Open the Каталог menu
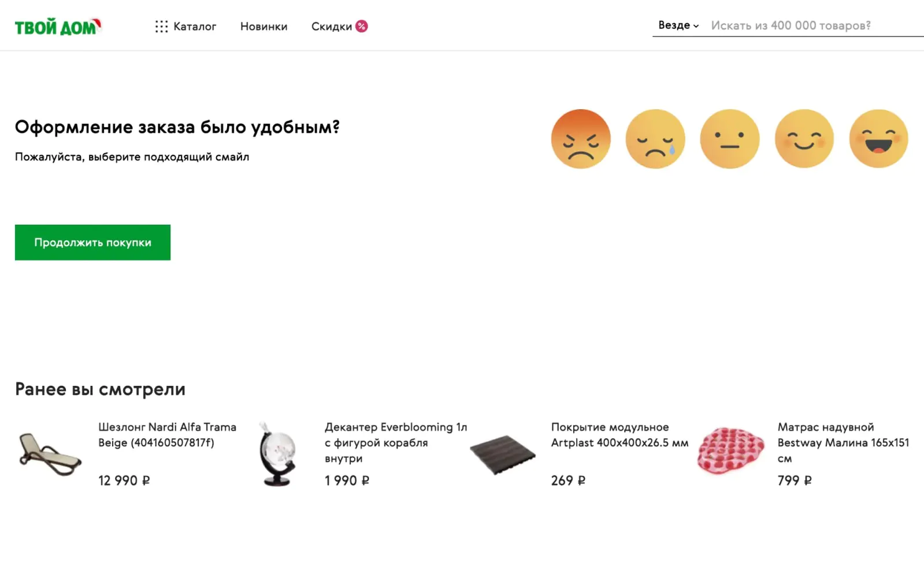The height and width of the screenshot is (585, 924). (x=195, y=27)
